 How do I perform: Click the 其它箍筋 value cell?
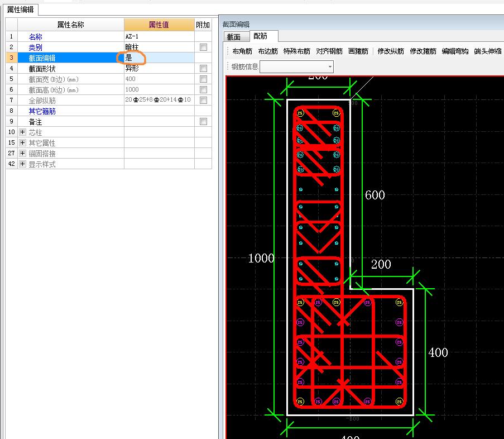tap(159, 111)
